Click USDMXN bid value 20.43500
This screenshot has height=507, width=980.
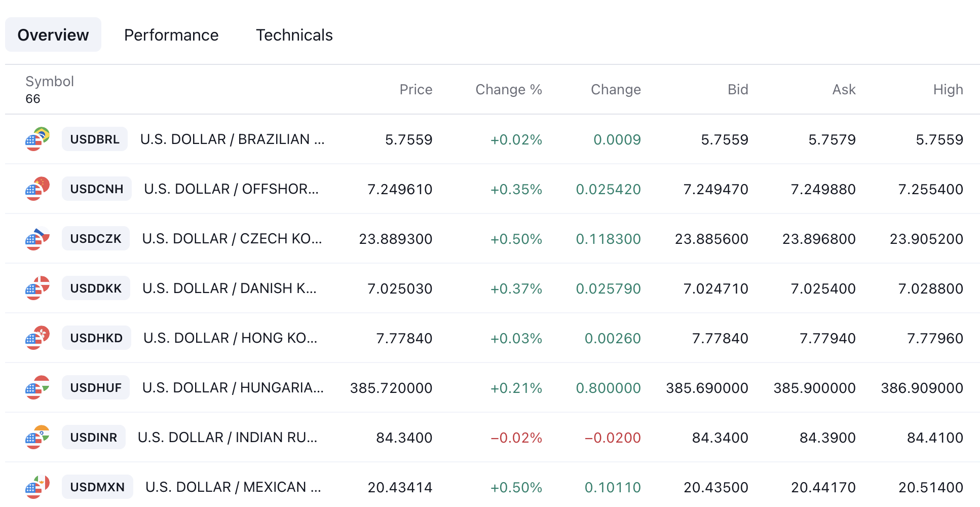pos(716,487)
